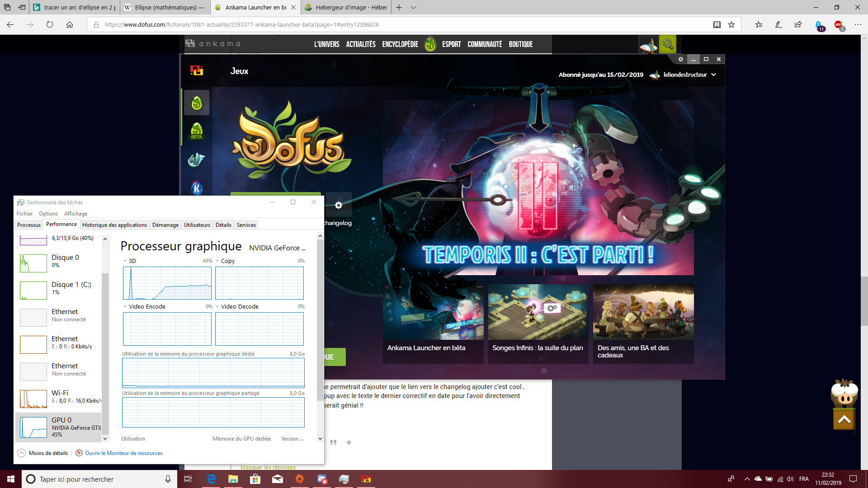Image resolution: width=868 pixels, height=488 pixels.
Task: Collapse the Moins de détails view
Action: [42, 453]
